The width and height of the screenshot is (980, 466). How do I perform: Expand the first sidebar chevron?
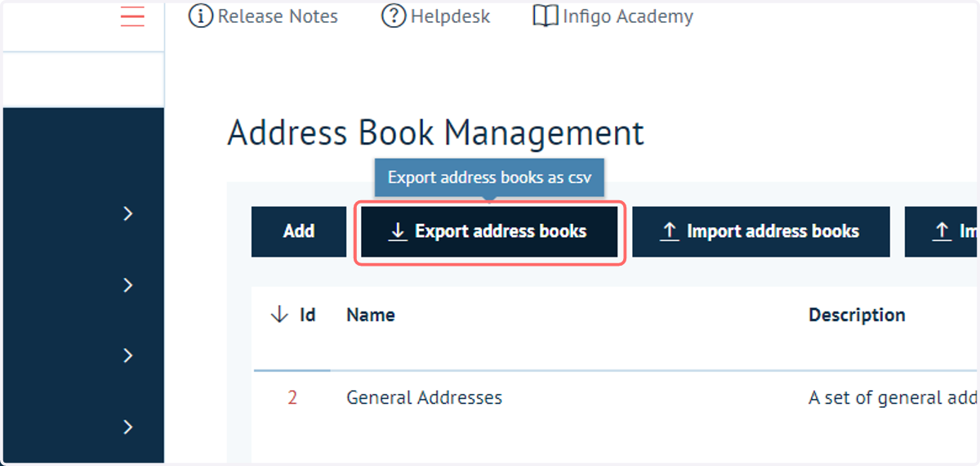(x=127, y=213)
